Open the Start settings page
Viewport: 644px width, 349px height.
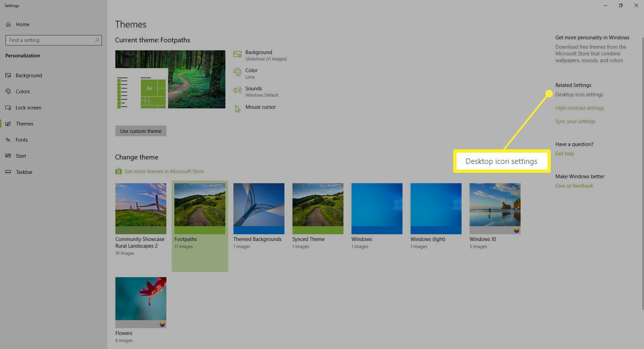[x=54, y=156]
